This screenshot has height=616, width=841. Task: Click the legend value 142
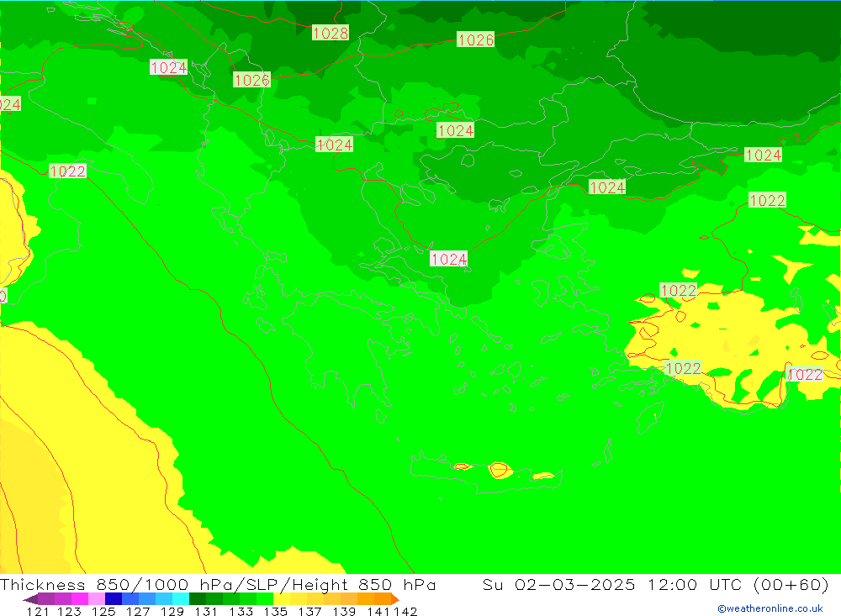coord(405,611)
